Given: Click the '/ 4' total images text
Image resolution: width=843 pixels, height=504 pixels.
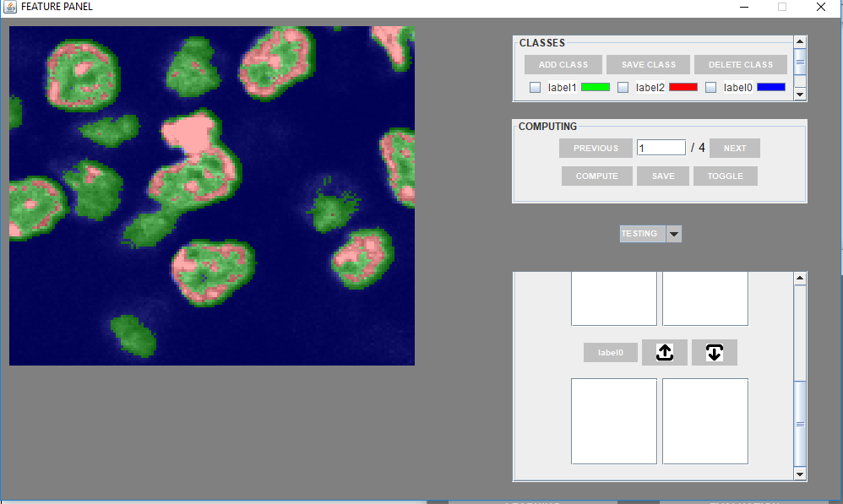Looking at the screenshot, I should coord(698,148).
